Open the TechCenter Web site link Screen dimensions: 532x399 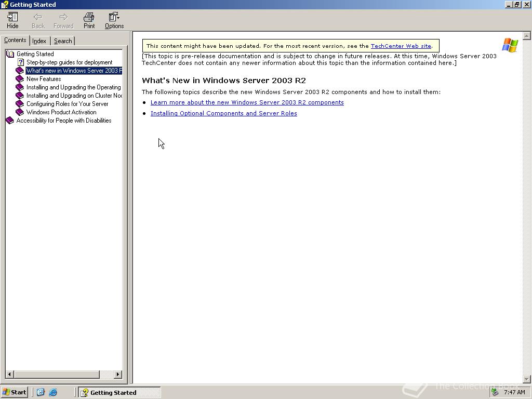[401, 46]
